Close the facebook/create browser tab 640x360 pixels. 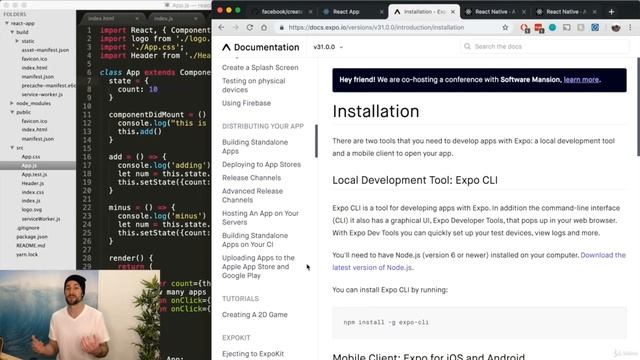pyautogui.click(x=311, y=12)
